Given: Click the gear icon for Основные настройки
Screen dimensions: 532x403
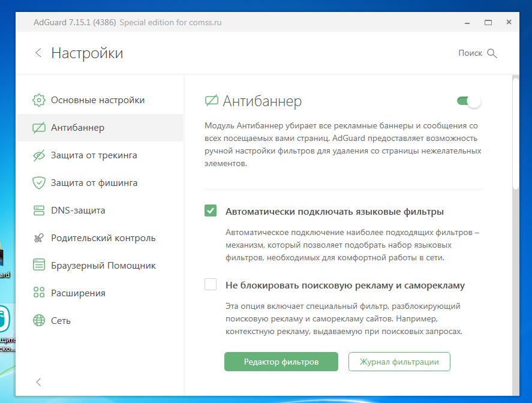Looking at the screenshot, I should (39, 100).
